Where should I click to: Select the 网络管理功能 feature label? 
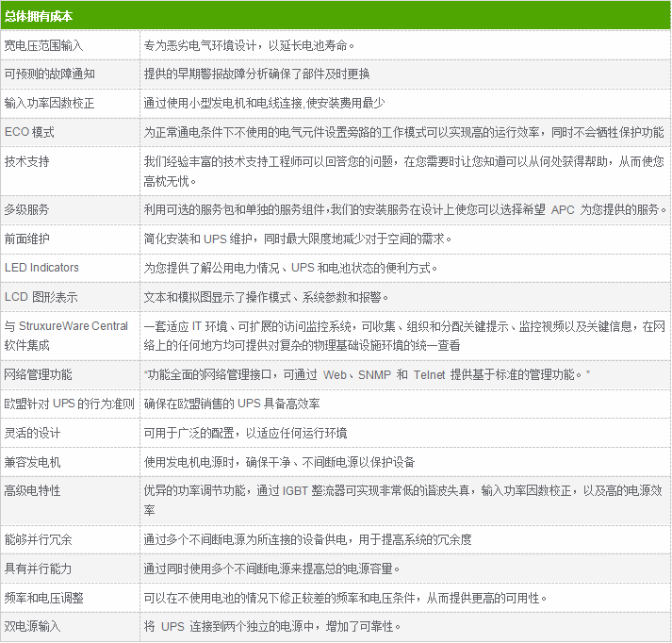click(38, 374)
